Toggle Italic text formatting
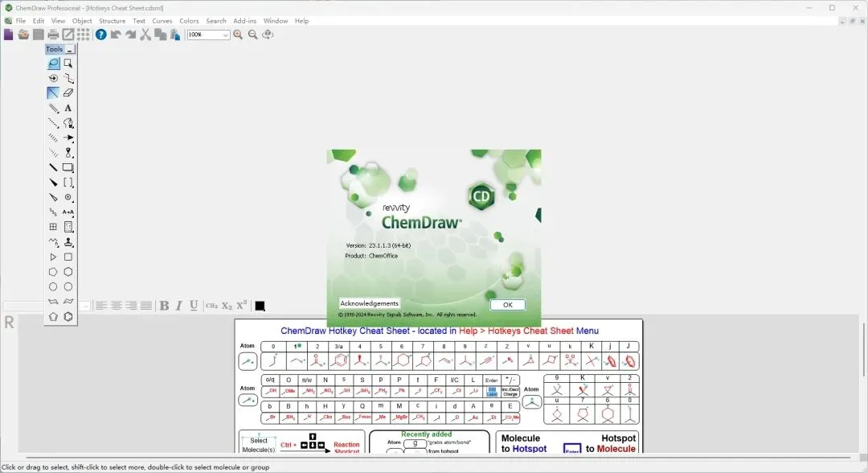868x473 pixels. [x=178, y=306]
